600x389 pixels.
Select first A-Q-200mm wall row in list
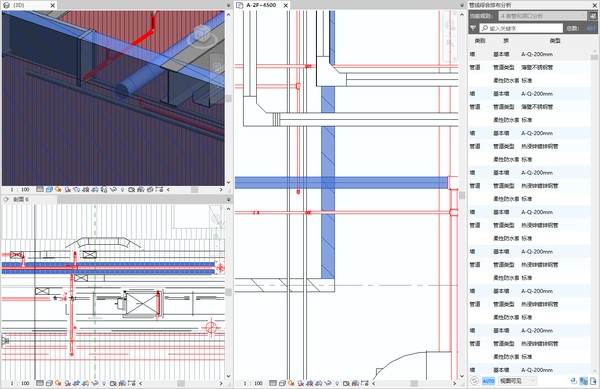point(530,54)
